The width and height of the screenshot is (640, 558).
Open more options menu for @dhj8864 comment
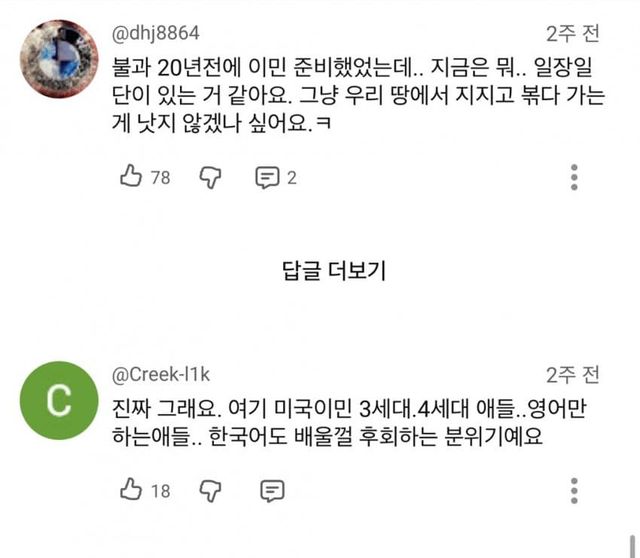tap(575, 177)
